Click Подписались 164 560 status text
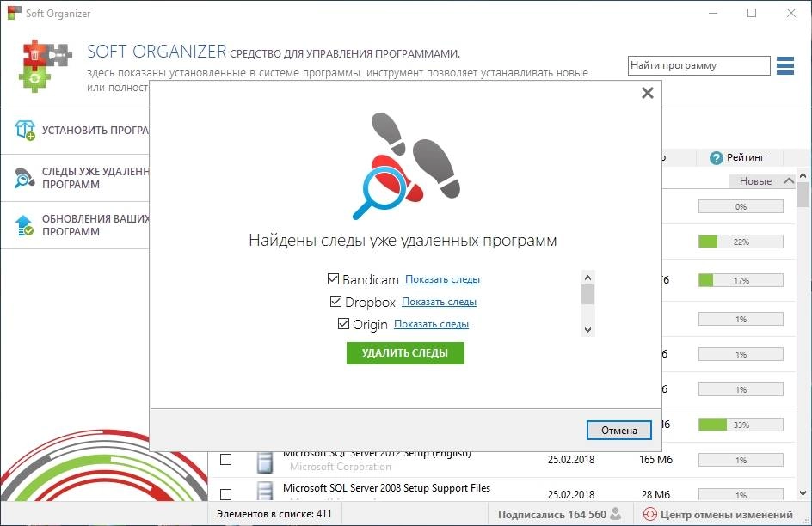This screenshot has width=812, height=526. [x=551, y=515]
